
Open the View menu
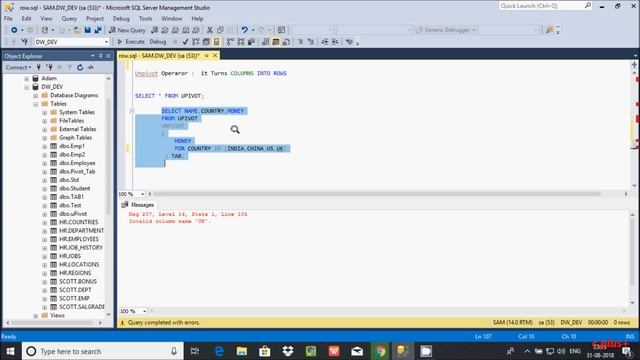pos(46,19)
